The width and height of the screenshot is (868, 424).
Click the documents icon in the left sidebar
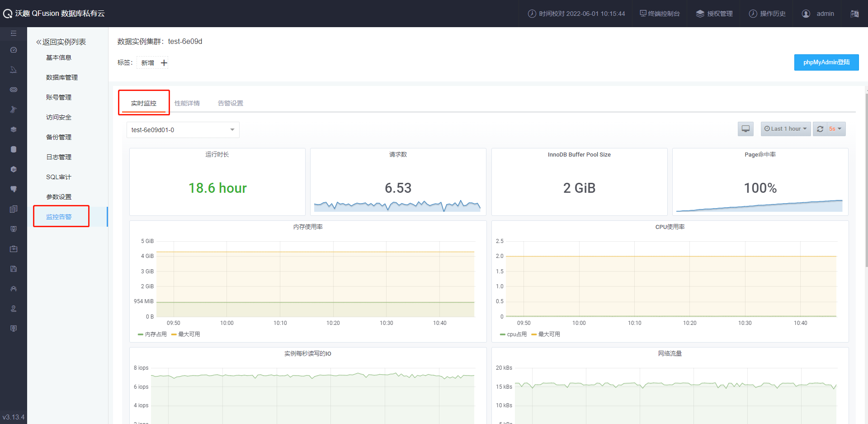coord(14,209)
